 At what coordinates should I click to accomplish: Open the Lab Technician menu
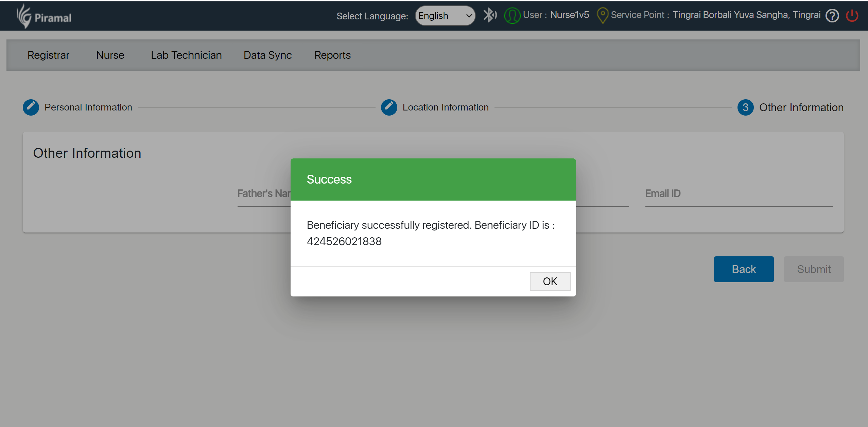[x=186, y=55]
